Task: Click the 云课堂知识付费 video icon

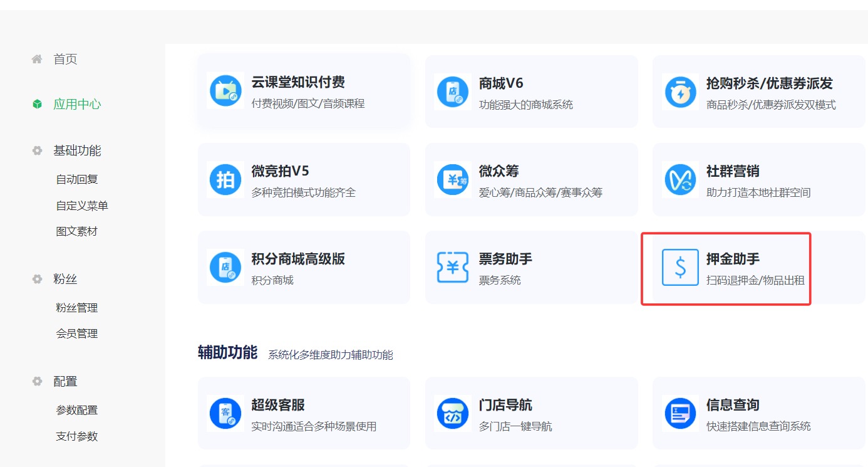Action: [x=225, y=91]
